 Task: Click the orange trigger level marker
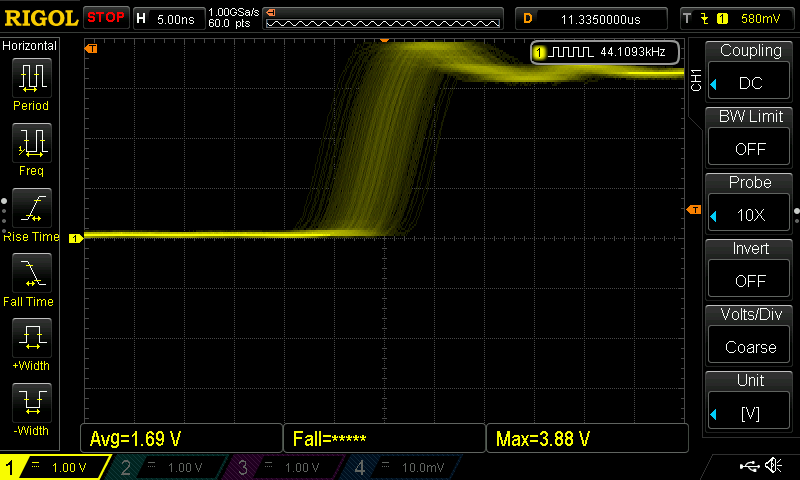click(x=694, y=209)
